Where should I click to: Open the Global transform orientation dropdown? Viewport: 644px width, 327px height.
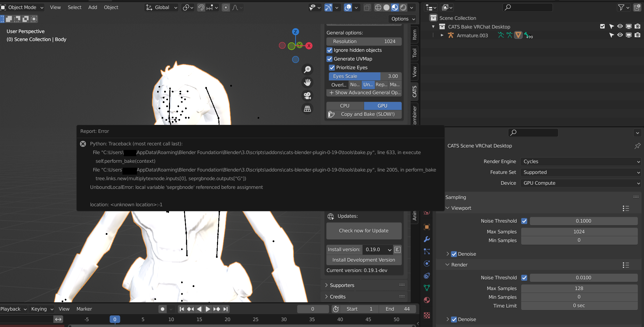(x=162, y=7)
